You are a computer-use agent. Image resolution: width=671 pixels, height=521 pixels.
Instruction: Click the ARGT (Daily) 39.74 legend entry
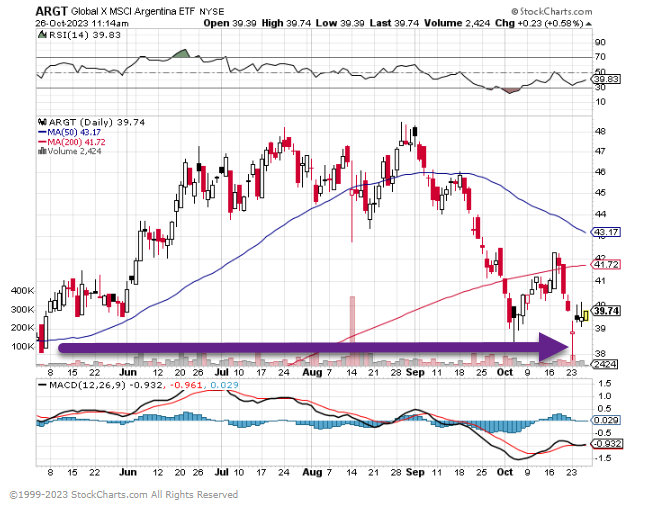[97, 122]
